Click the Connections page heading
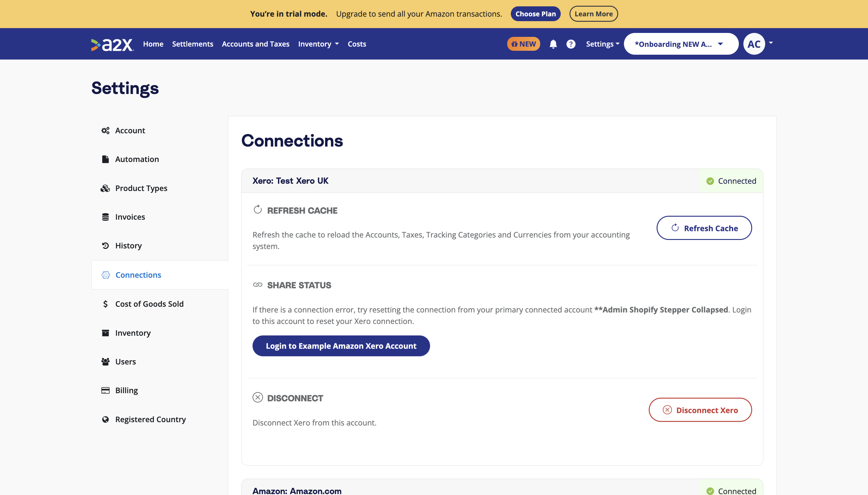868x495 pixels. pyautogui.click(x=292, y=141)
